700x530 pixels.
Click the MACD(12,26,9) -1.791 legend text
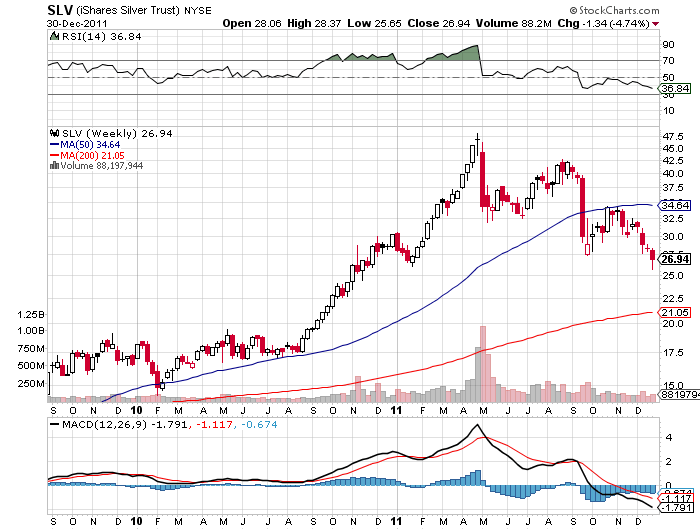pos(125,424)
